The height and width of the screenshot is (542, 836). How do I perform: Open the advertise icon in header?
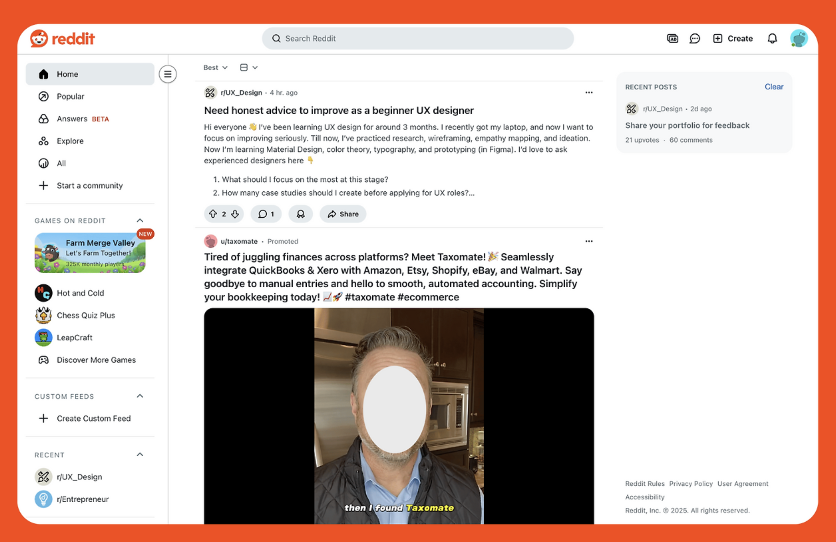[672, 38]
